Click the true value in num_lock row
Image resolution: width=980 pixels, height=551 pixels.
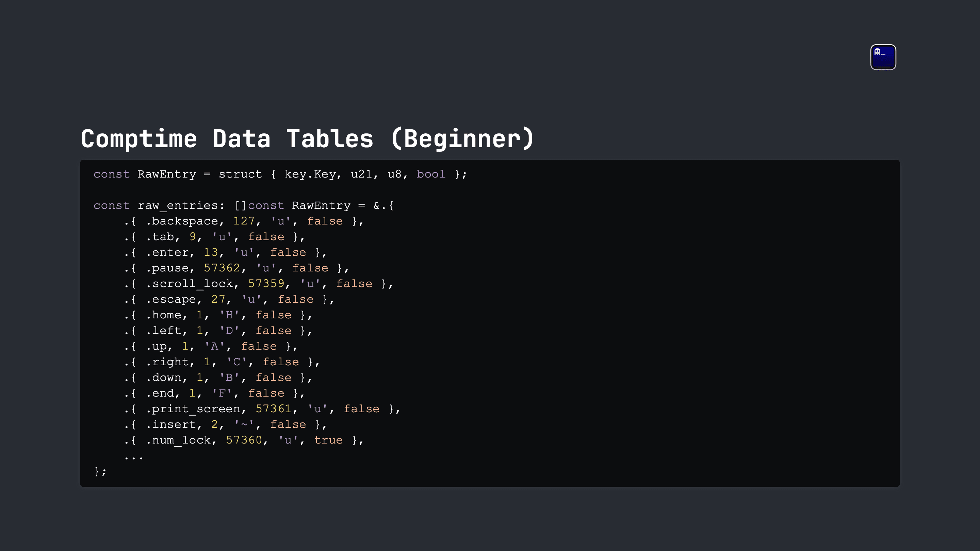coord(328,440)
